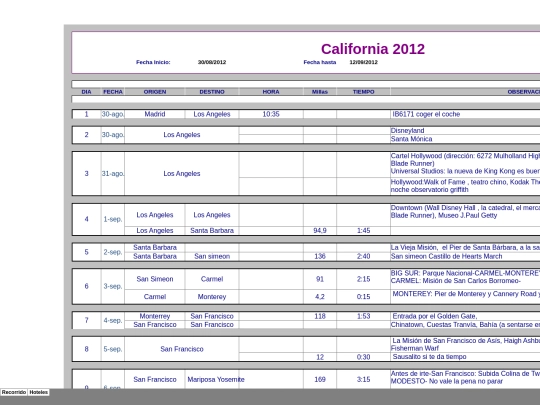Screen dimensions: 540x405
Task: Select the 2:15 time cell
Action: [363, 279]
